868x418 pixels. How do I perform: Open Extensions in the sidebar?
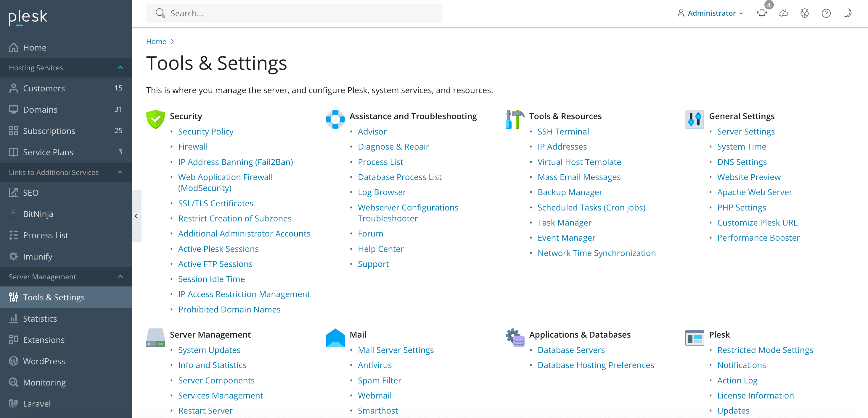[44, 340]
